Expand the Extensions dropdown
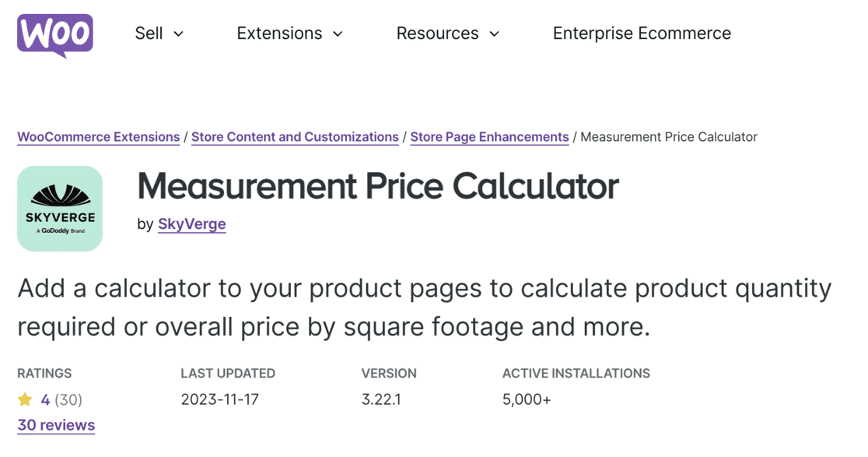 pyautogui.click(x=279, y=33)
